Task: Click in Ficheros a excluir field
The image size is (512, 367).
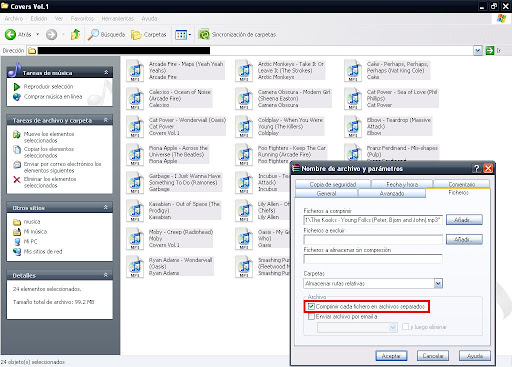Action: (x=373, y=239)
